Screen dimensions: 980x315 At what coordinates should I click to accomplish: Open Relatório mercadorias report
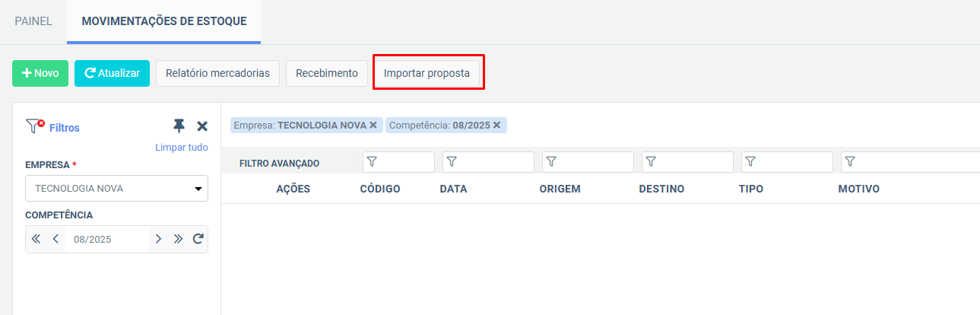[217, 73]
